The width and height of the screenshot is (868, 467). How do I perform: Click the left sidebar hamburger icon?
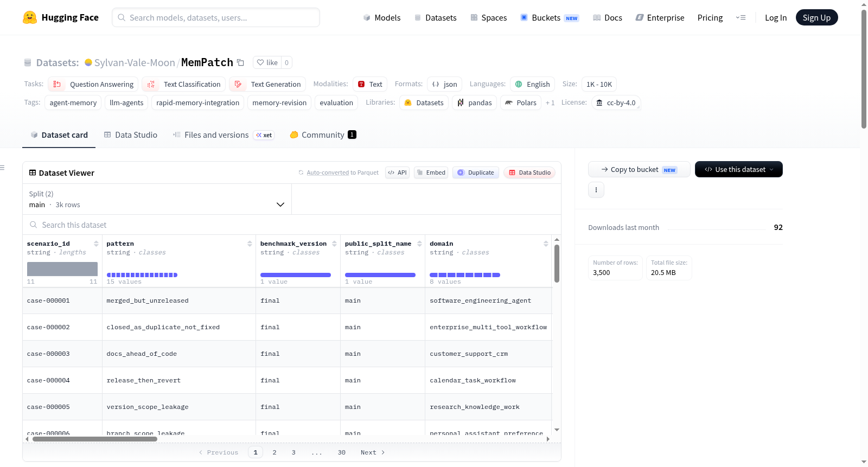(x=2, y=168)
